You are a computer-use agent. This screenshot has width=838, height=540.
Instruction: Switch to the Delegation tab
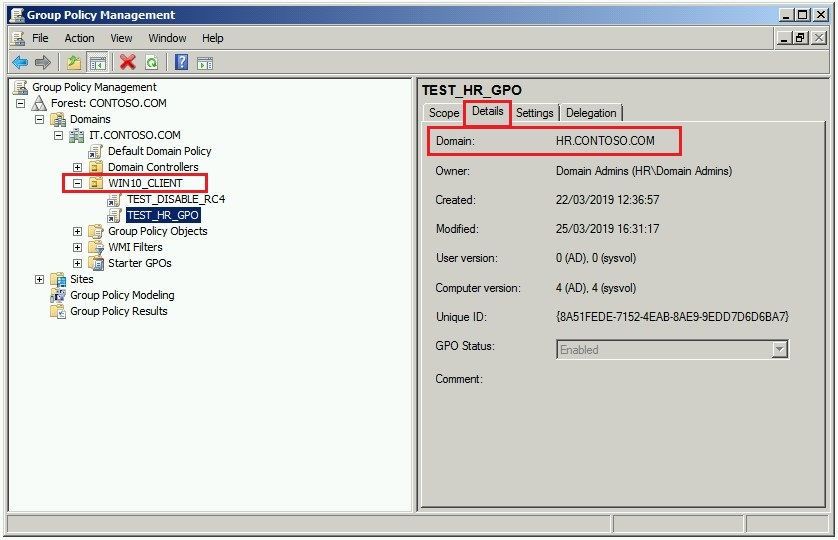(x=591, y=113)
